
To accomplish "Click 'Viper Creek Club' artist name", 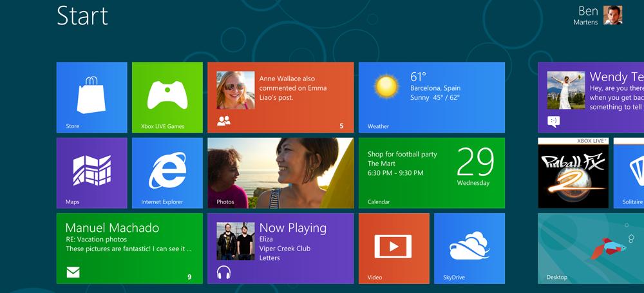I will (285, 248).
